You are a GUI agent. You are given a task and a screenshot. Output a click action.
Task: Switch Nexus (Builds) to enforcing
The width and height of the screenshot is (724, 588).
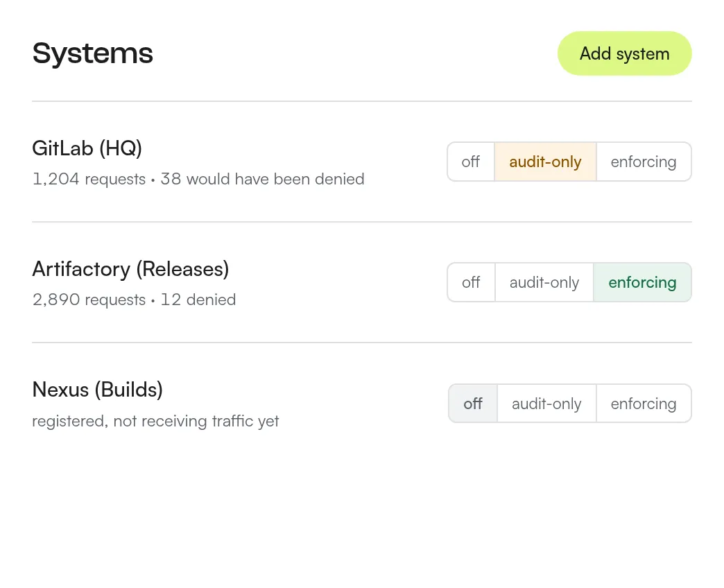click(644, 404)
